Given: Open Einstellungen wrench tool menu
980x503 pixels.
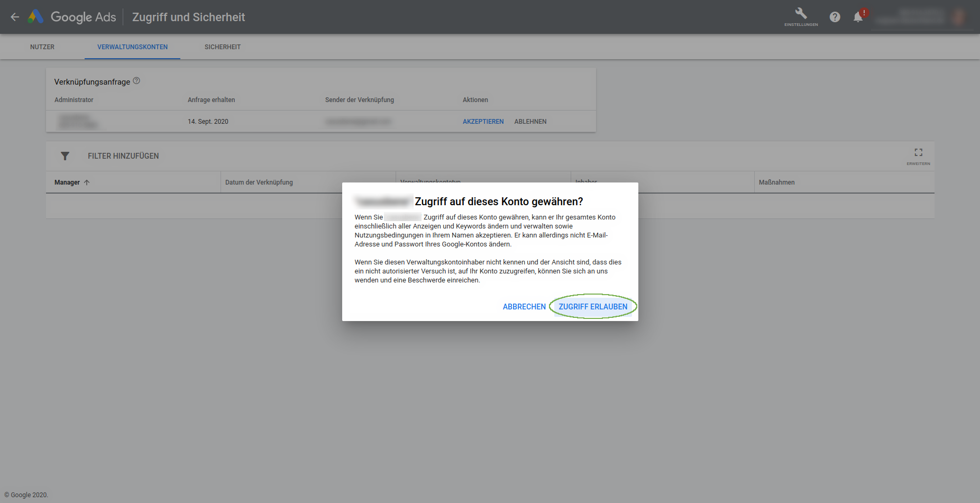Looking at the screenshot, I should click(801, 16).
